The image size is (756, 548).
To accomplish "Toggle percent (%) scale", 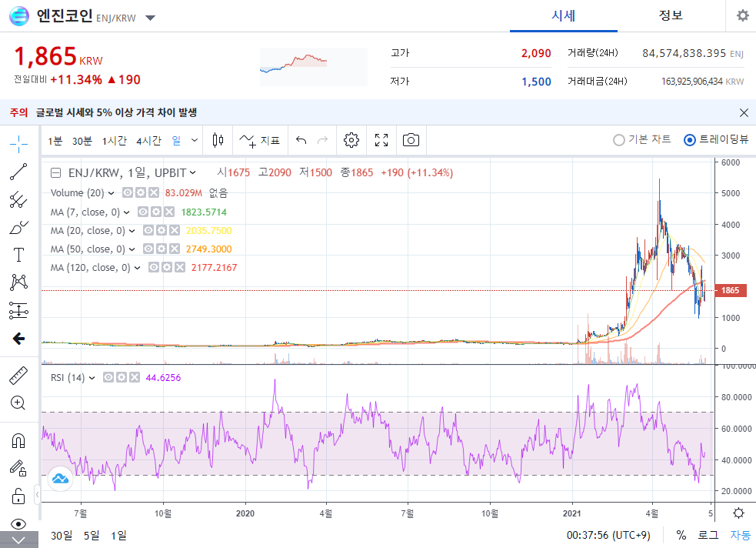I will 681,535.
